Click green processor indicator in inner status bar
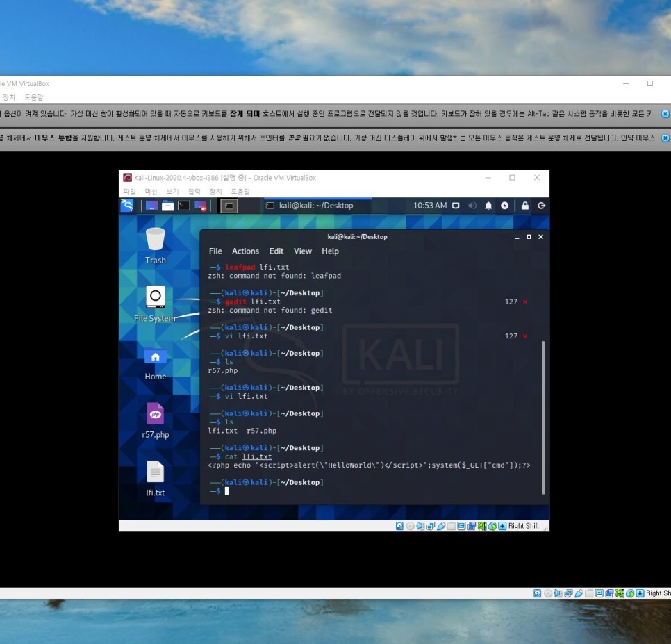The width and height of the screenshot is (671, 644). (482, 526)
